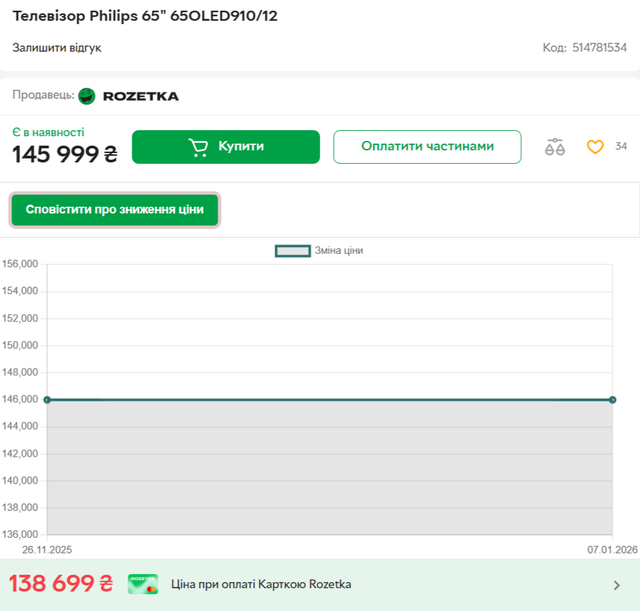Image resolution: width=640 pixels, height=611 pixels.
Task: Click the red price 138 699 ₴
Action: click(x=61, y=583)
